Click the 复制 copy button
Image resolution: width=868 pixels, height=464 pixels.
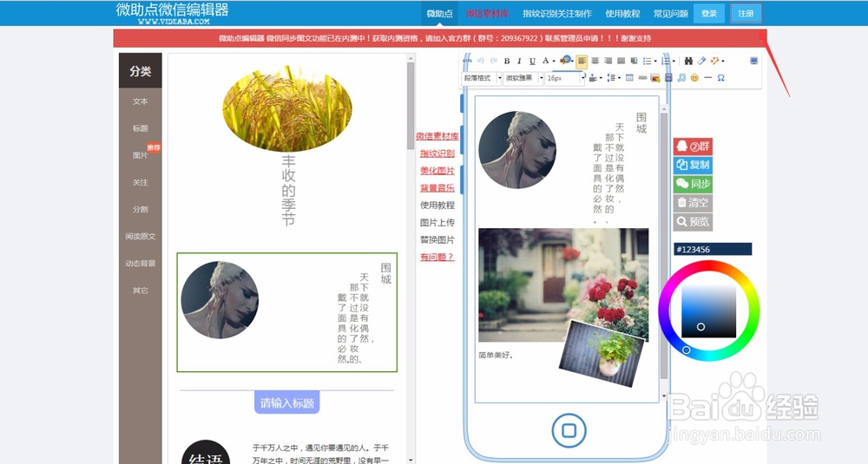pos(693,165)
